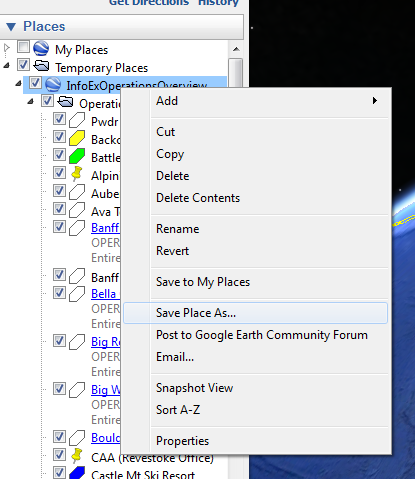Click the Places panel header
This screenshot has height=479, width=415.
121,27
